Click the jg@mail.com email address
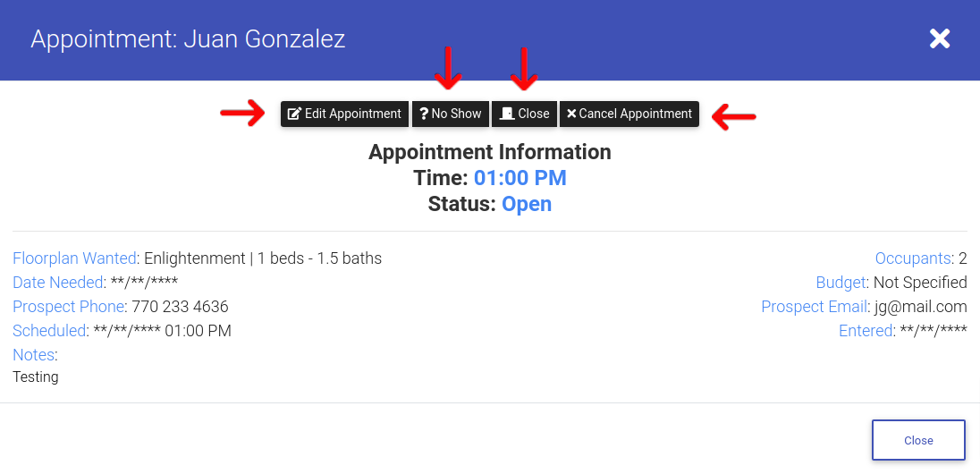This screenshot has width=980, height=474. (920, 307)
